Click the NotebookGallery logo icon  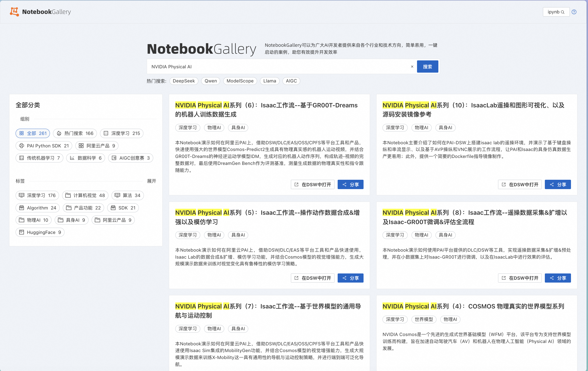14,12
